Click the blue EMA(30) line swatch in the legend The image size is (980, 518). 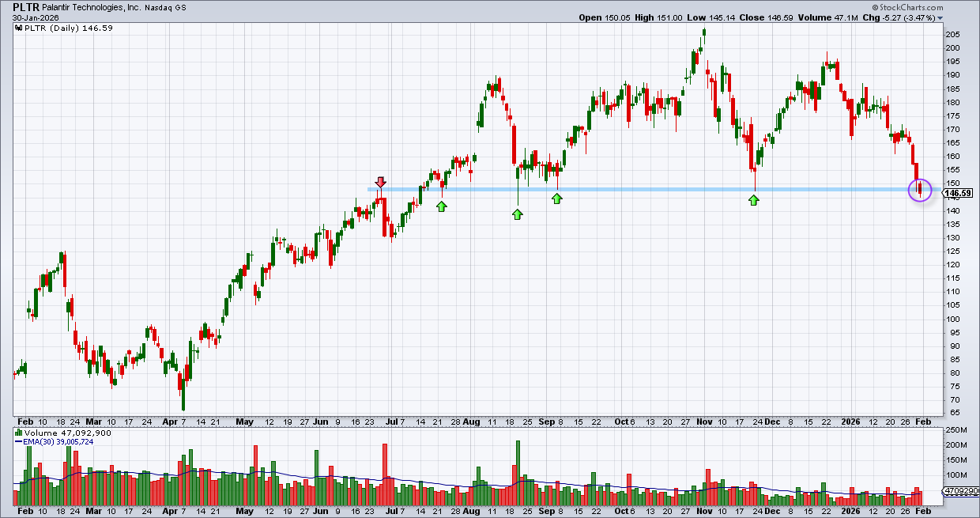click(x=18, y=442)
